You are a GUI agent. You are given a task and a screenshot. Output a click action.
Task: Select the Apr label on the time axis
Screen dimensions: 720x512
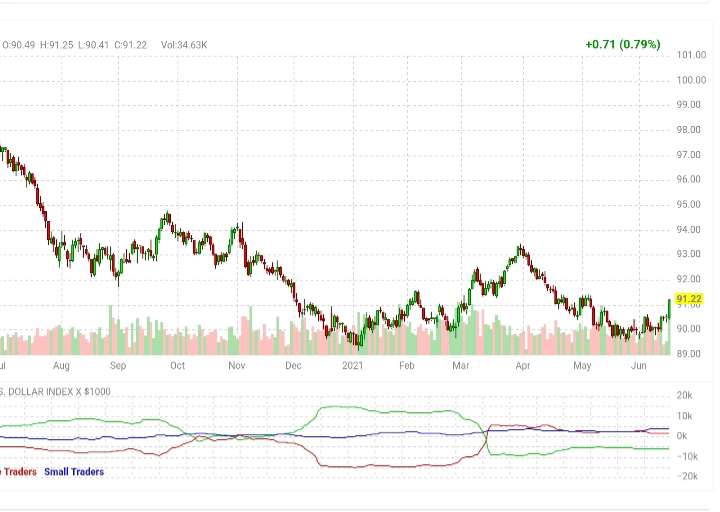tap(523, 366)
